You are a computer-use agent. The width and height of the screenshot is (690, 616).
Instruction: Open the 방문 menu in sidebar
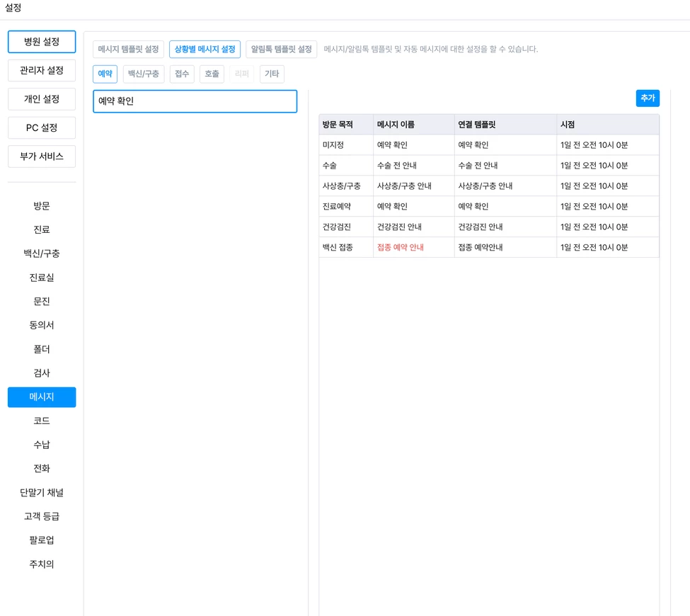(42, 206)
